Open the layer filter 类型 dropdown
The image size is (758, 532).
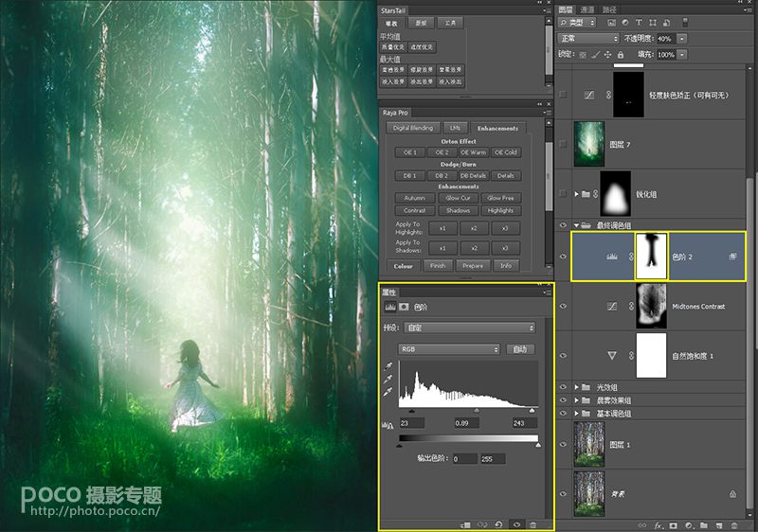point(577,23)
